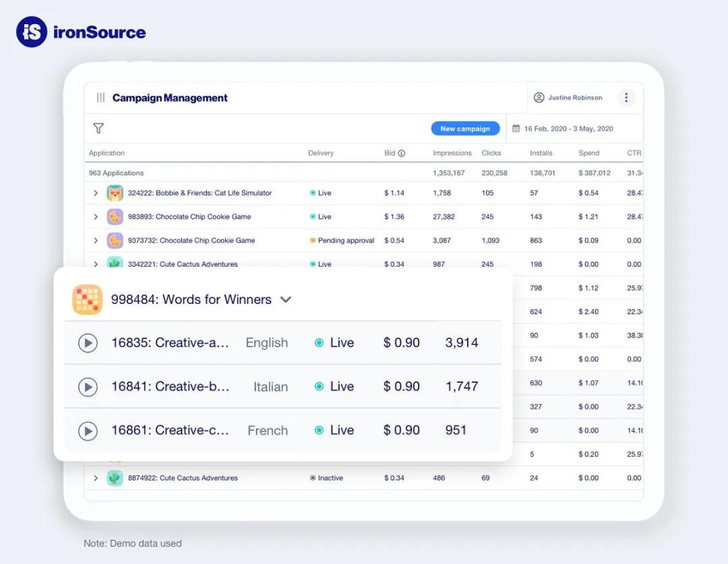The image size is (728, 564).
Task: Open 983893: Chocolate Chip Cookie Game
Action: [189, 216]
